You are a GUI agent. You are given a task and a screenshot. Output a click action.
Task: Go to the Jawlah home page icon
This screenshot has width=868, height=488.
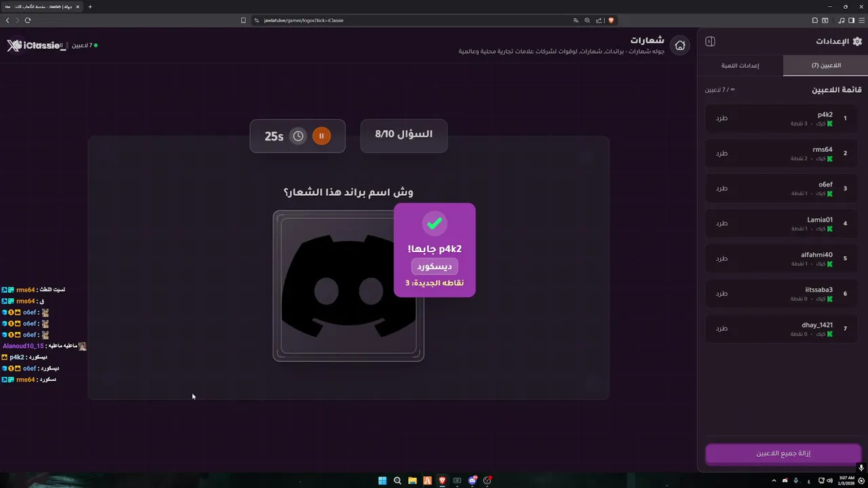(x=680, y=45)
